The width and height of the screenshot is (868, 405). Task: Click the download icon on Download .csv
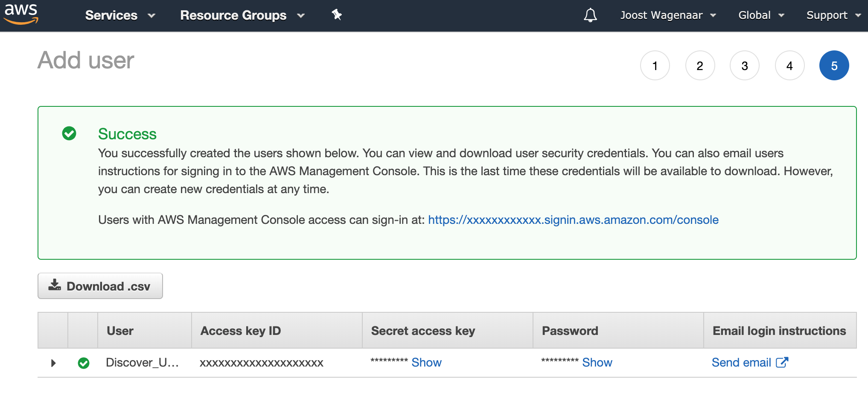click(x=55, y=285)
